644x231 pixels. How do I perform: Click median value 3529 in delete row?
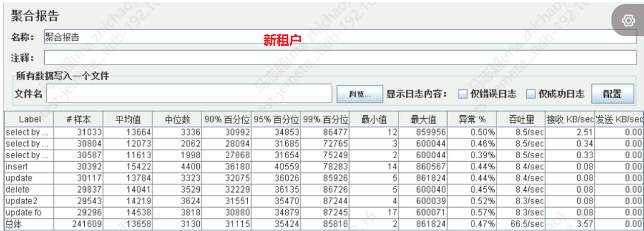(x=190, y=190)
